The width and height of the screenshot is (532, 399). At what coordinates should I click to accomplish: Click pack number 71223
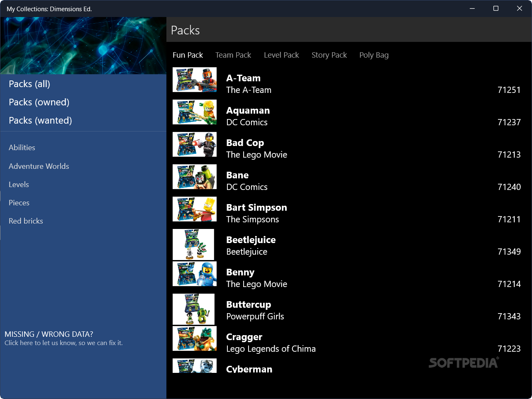point(509,349)
